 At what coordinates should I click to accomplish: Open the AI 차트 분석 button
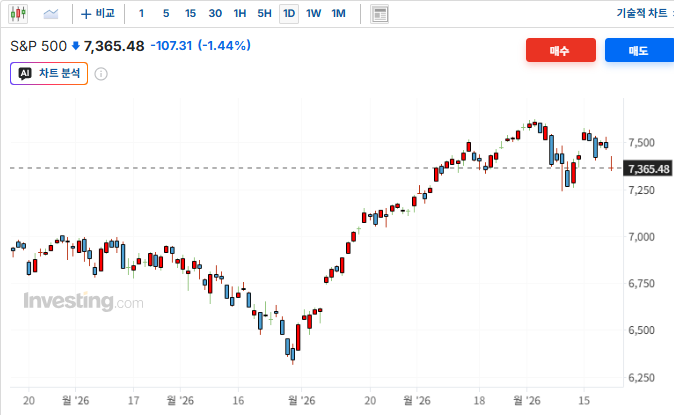(49, 74)
